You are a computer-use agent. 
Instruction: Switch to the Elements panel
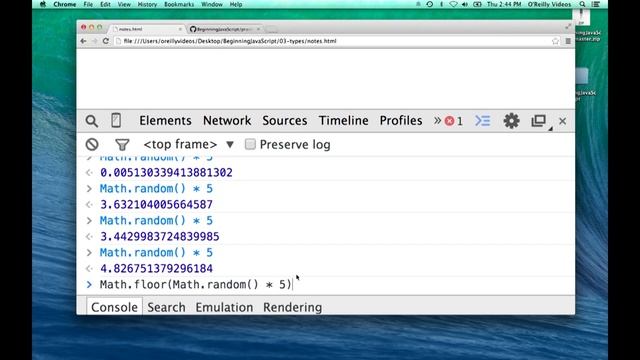pyautogui.click(x=165, y=120)
